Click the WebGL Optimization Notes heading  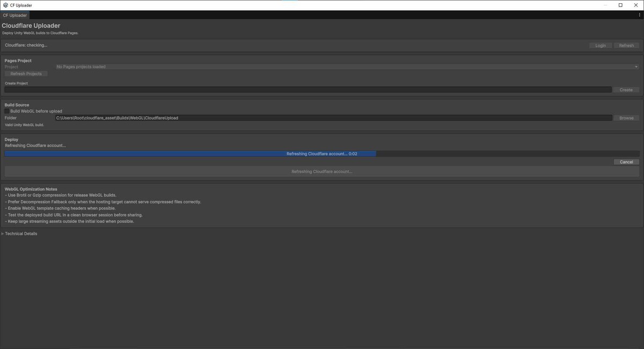(31, 190)
